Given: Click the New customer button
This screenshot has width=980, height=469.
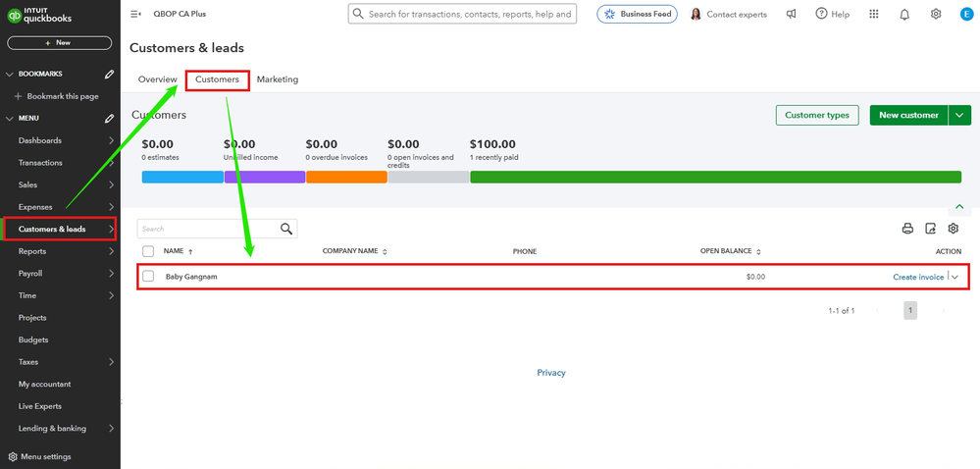Looking at the screenshot, I should click(908, 115).
